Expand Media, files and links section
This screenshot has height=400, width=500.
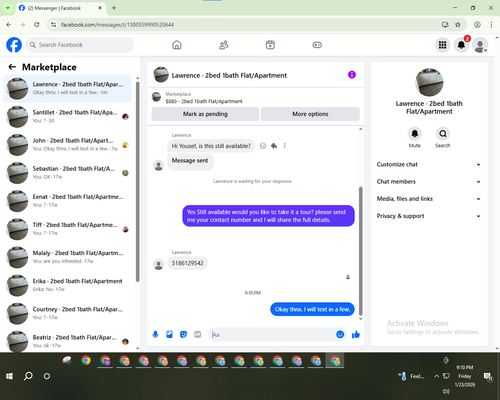pos(429,199)
